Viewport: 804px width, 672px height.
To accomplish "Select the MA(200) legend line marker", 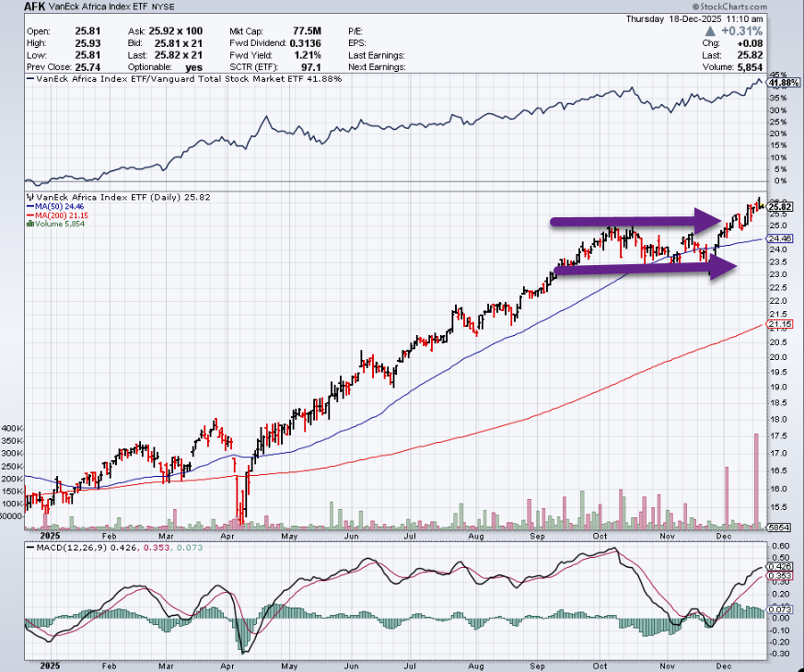I will tap(29, 215).
